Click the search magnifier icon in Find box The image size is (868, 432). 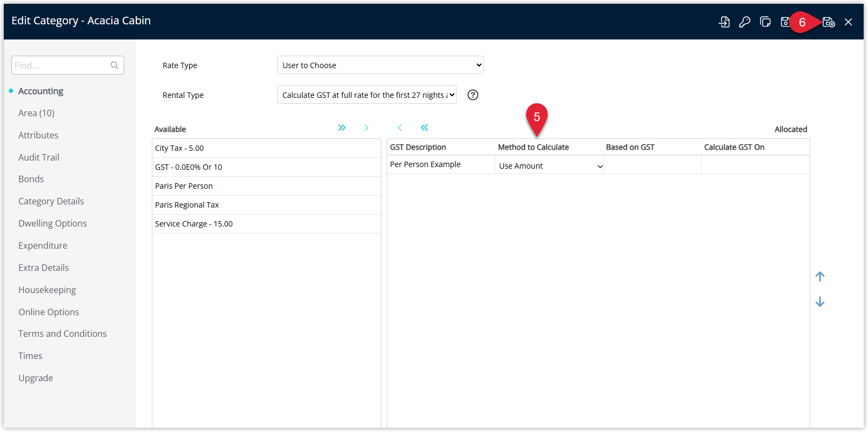coord(115,65)
